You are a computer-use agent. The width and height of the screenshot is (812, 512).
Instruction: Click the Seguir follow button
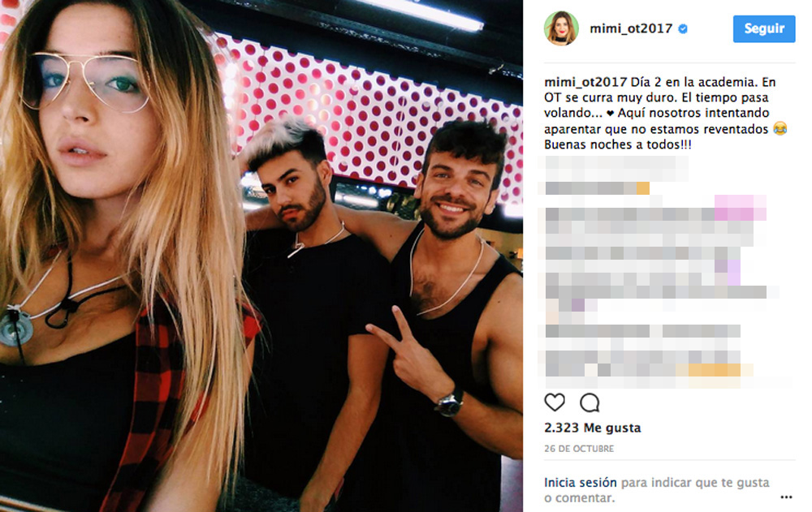click(x=764, y=29)
